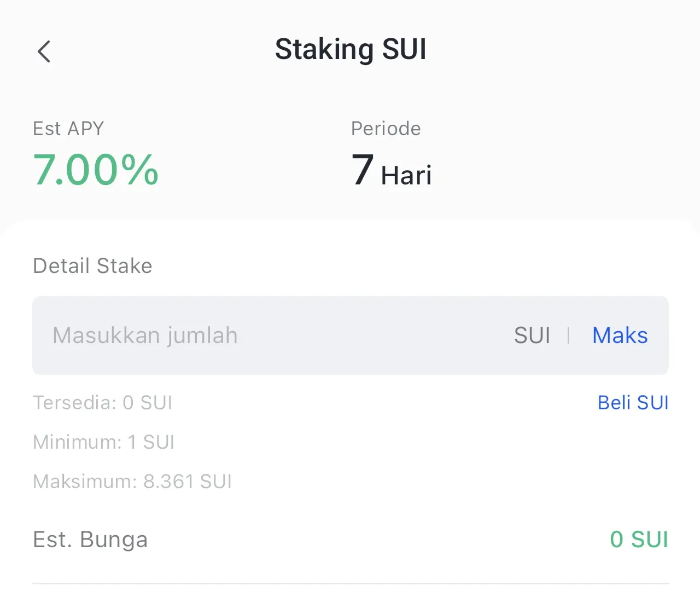Tap the separator between SUI and Maks
700x597 pixels.
coord(569,335)
